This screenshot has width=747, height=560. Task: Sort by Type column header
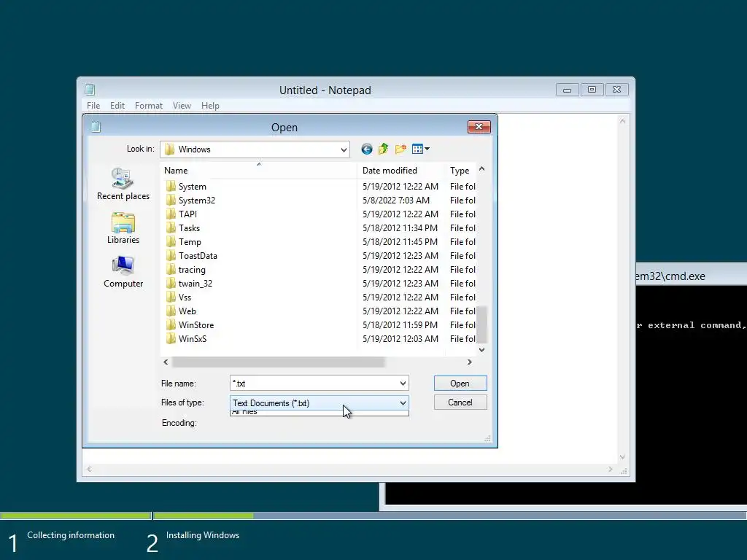461,171
